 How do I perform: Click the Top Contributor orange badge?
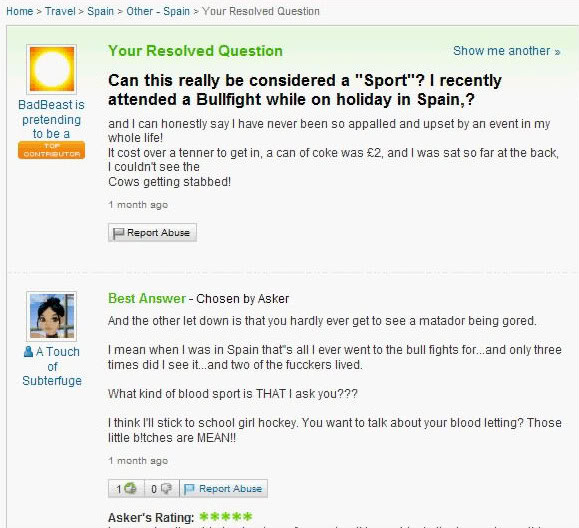(x=51, y=150)
